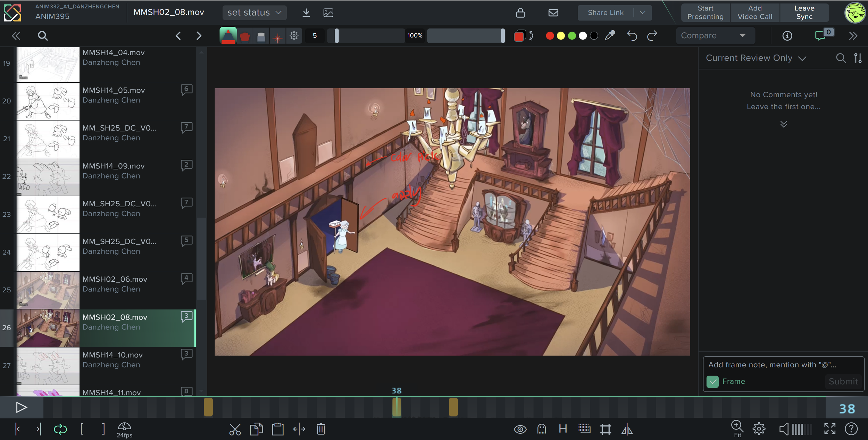Choose the red shape drawing tool

(x=245, y=36)
